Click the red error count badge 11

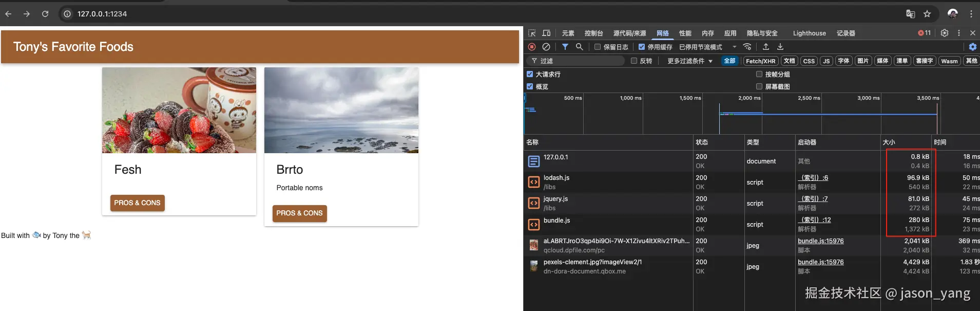coord(925,33)
